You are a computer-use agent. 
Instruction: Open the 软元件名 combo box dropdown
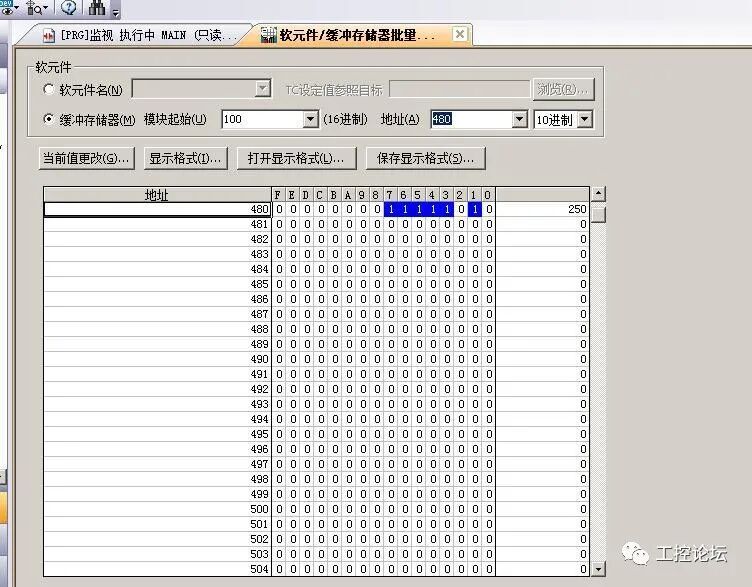(262, 89)
